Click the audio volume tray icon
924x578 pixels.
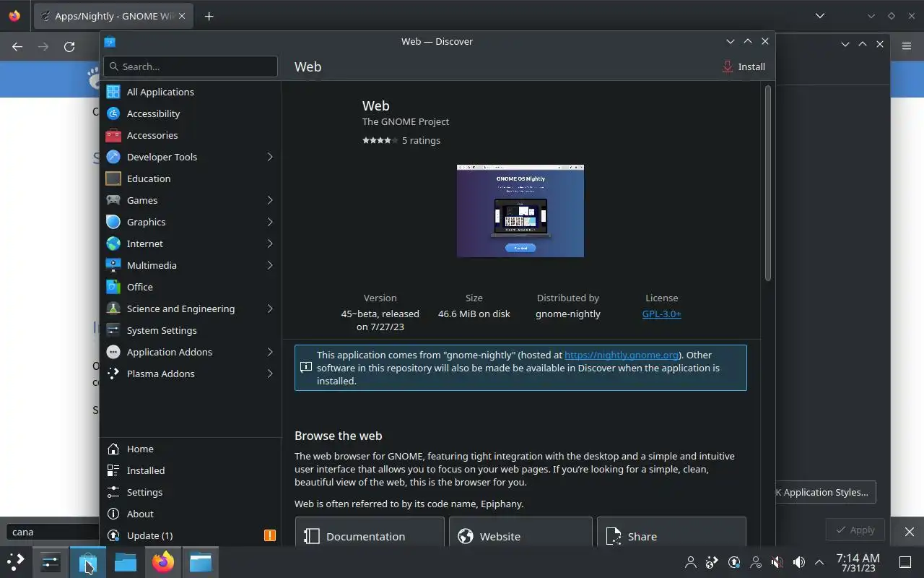[x=799, y=562]
